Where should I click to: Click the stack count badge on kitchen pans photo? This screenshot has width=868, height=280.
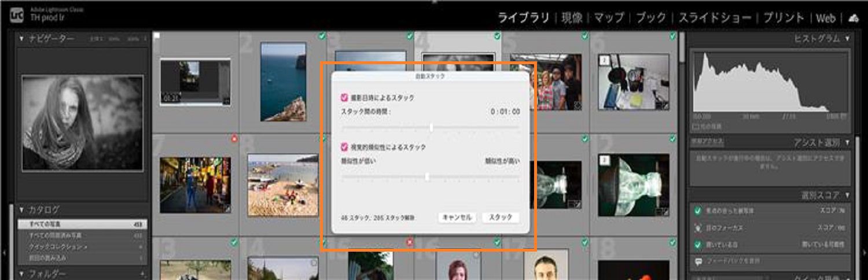(604, 60)
